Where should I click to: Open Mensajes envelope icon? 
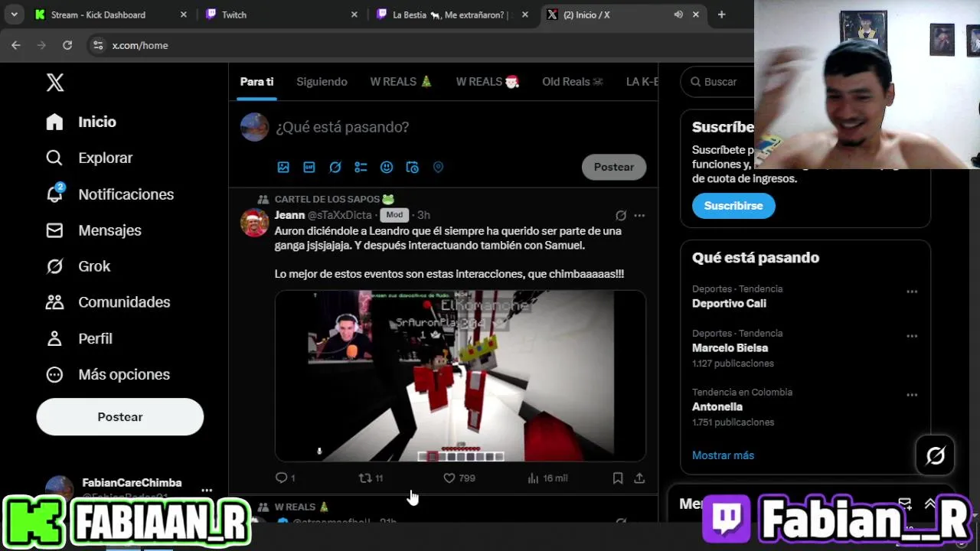click(x=54, y=230)
